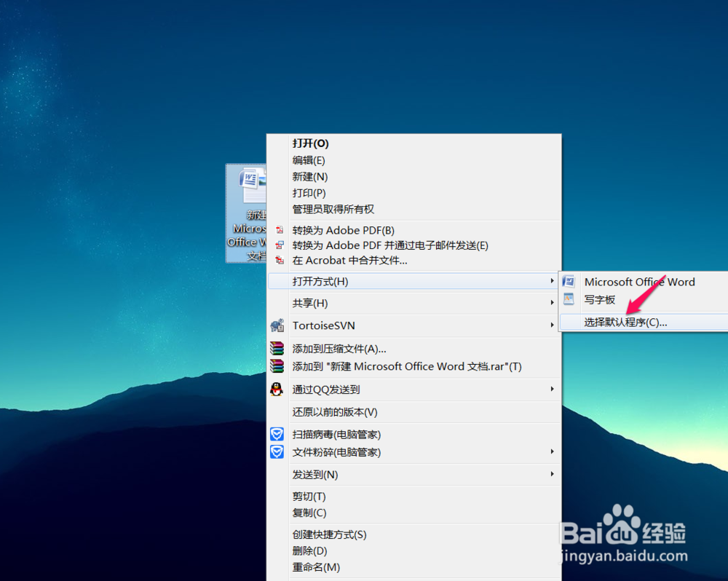Select 在 Acrobat 中合并文件...

(414, 261)
